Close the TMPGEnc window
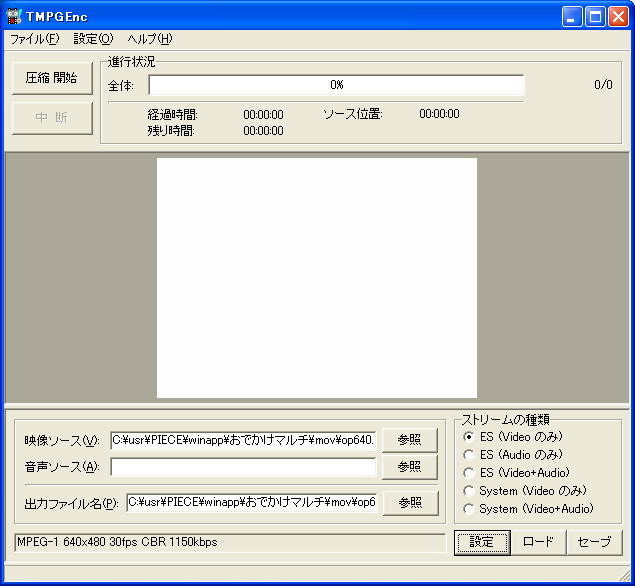The width and height of the screenshot is (635, 586). pos(618,17)
